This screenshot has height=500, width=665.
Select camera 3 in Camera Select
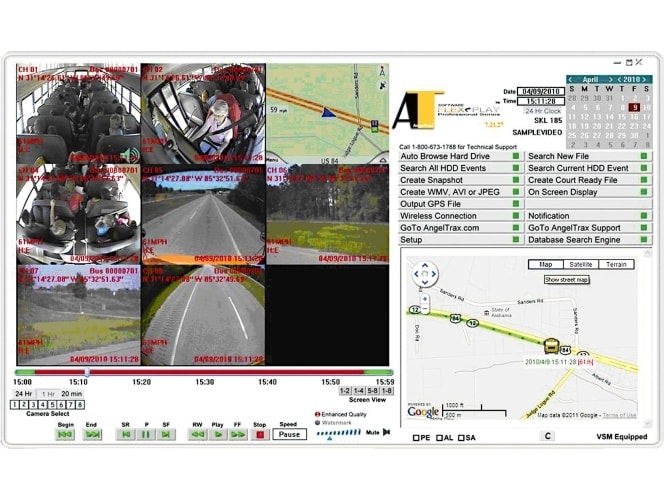click(34, 405)
